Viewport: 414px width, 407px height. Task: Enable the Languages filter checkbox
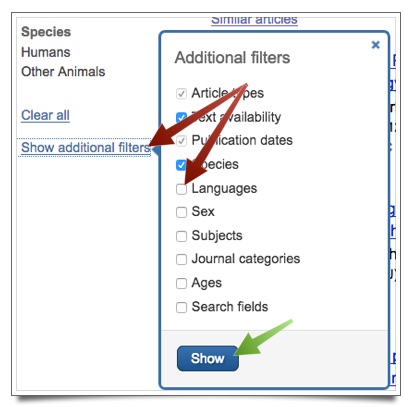[x=181, y=189]
